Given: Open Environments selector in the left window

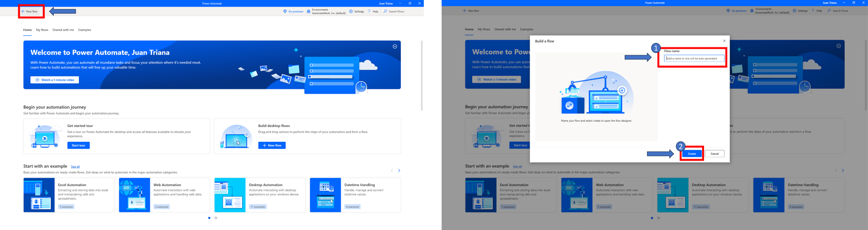Looking at the screenshot, I should tap(326, 12).
